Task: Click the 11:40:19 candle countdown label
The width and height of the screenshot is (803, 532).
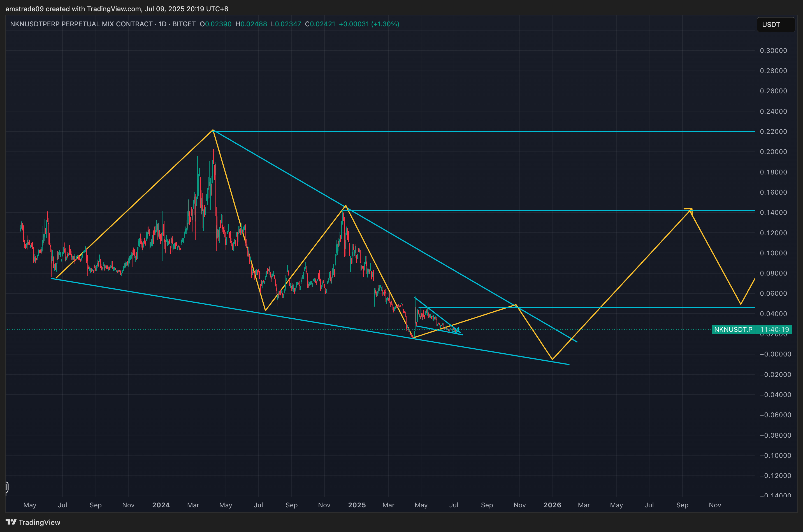Action: (x=774, y=330)
